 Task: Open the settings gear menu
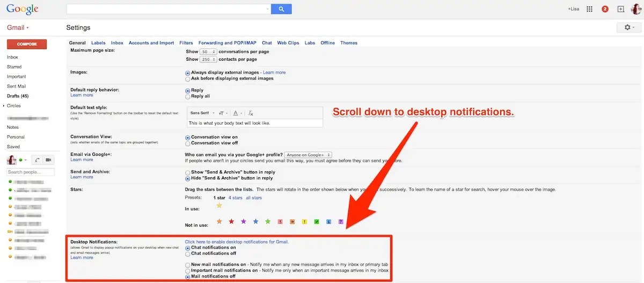point(628,27)
